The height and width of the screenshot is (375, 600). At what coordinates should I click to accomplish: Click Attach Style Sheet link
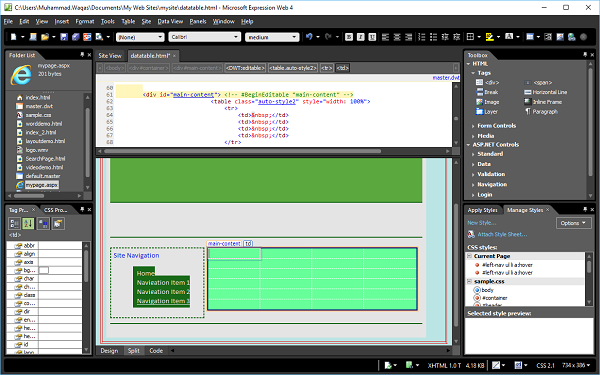502,234
